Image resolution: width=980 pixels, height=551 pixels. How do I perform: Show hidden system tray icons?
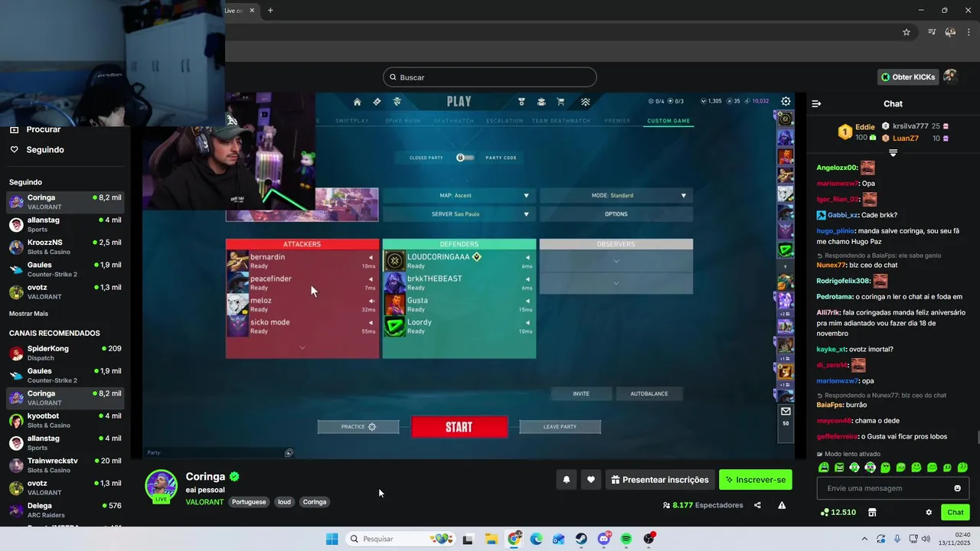[x=864, y=539]
